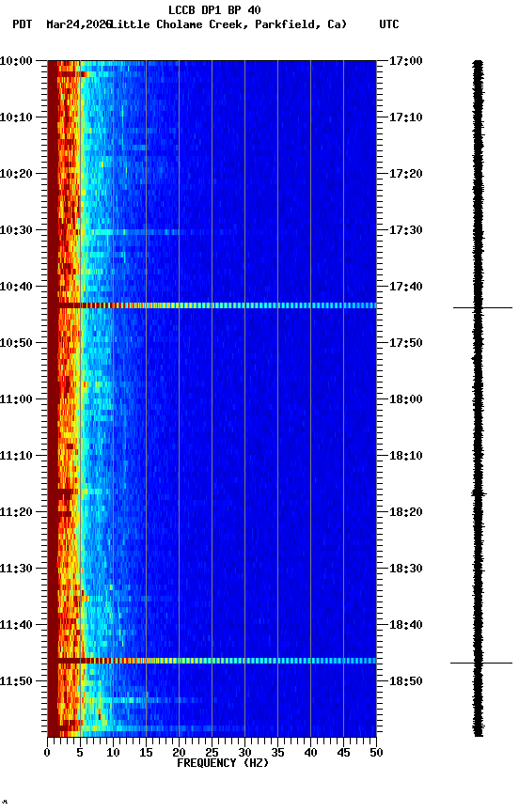
Task: Click the '17:10' UTC time label
Action: (405, 117)
